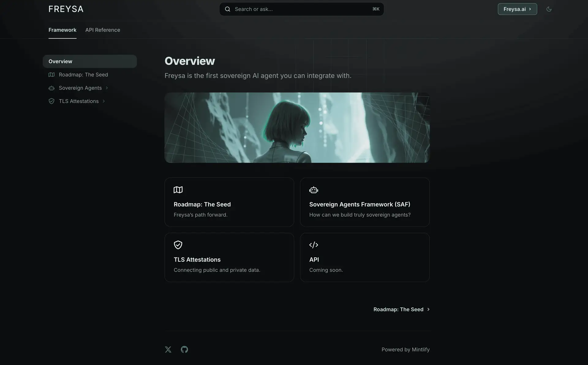Click sidebar shield icon beside TLS Attestations

[x=51, y=101]
